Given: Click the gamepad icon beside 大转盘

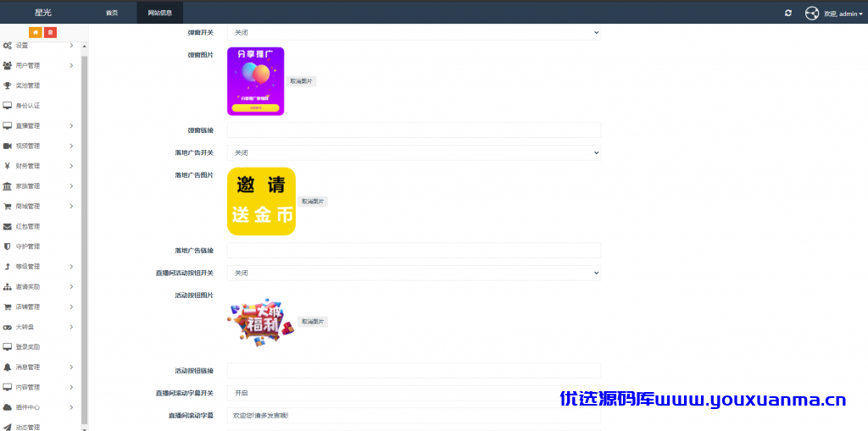Looking at the screenshot, I should 7,327.
